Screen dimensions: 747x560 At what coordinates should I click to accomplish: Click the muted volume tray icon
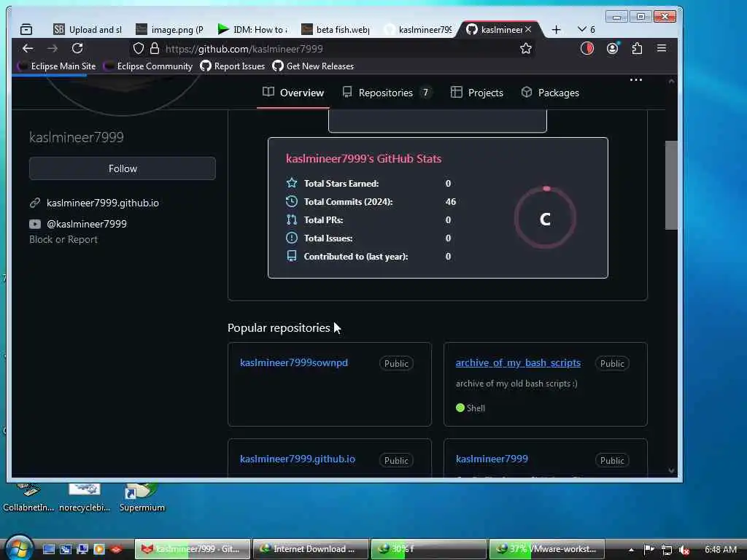click(684, 550)
